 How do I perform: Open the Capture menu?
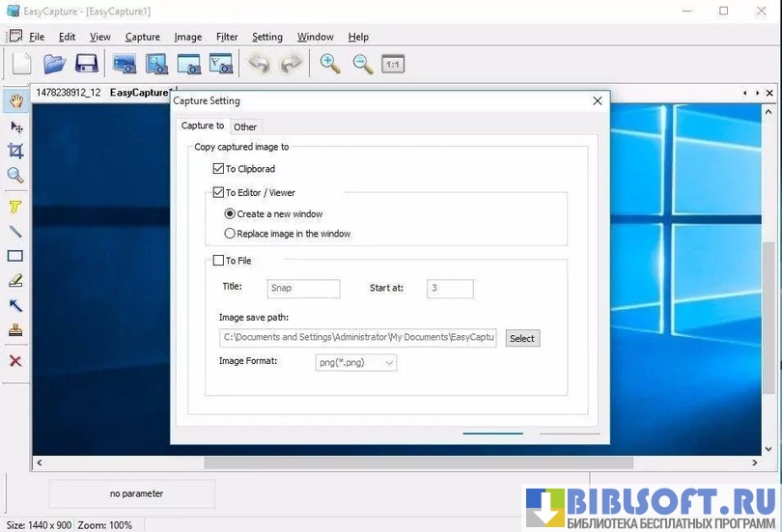(143, 37)
